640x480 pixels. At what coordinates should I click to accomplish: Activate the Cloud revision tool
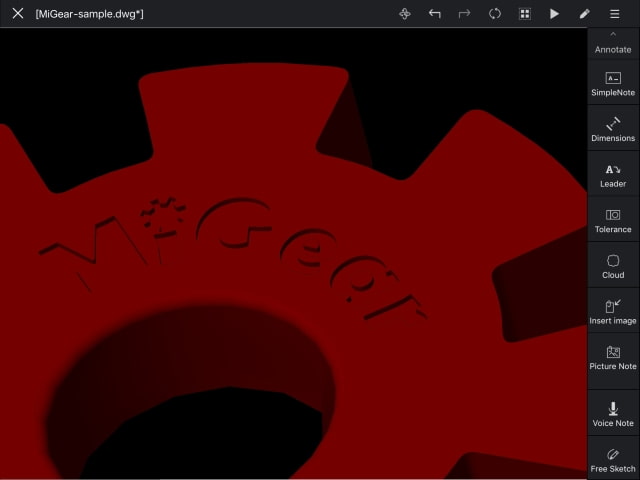[613, 266]
